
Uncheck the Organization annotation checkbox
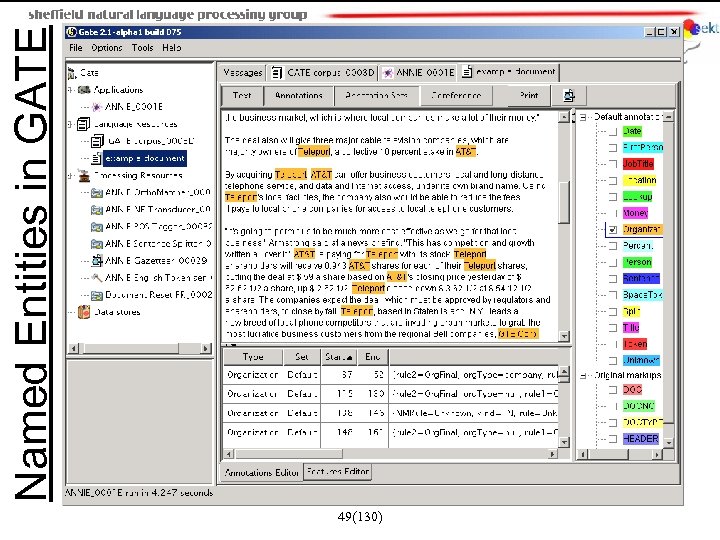tap(613, 230)
